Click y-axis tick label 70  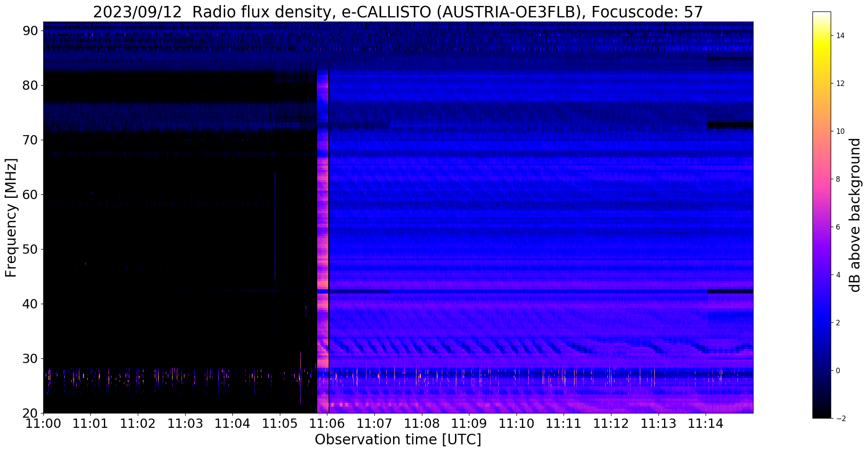click(31, 140)
